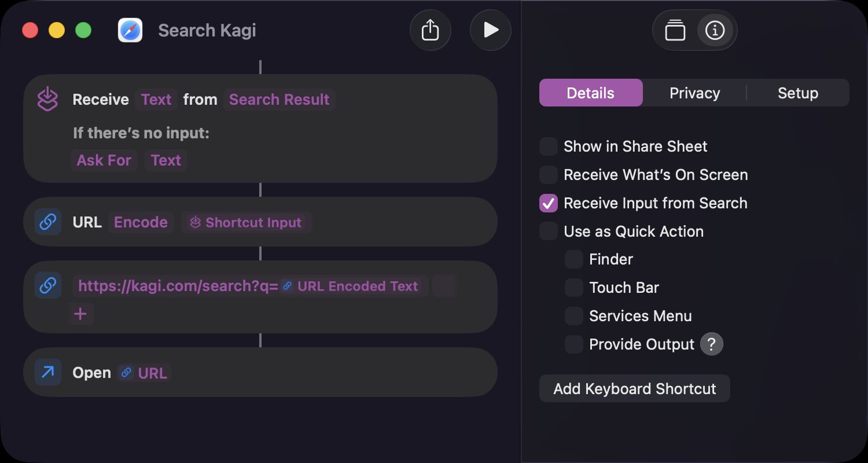The height and width of the screenshot is (463, 868).
Task: Click the Provide Output help question mark
Action: pos(712,344)
